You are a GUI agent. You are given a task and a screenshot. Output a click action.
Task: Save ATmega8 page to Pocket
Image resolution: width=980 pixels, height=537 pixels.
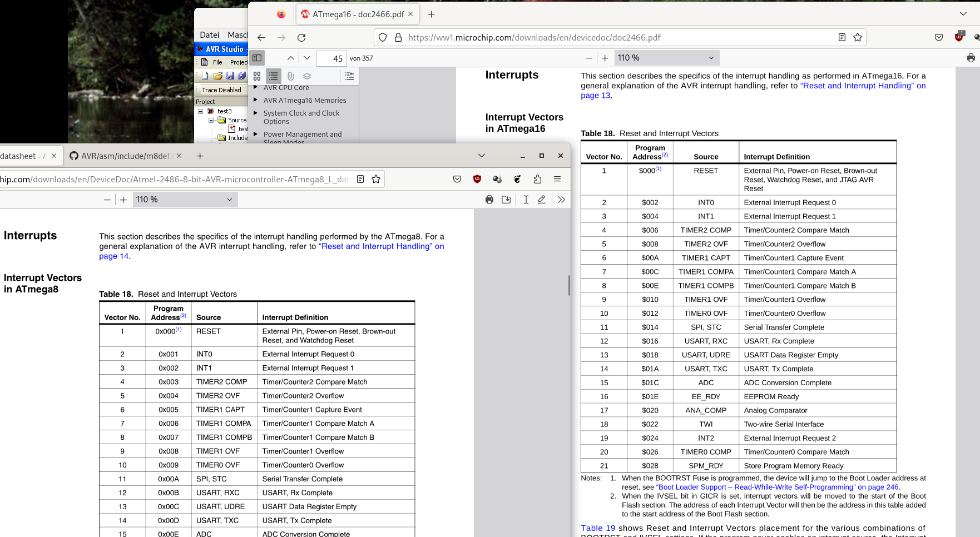[457, 179]
